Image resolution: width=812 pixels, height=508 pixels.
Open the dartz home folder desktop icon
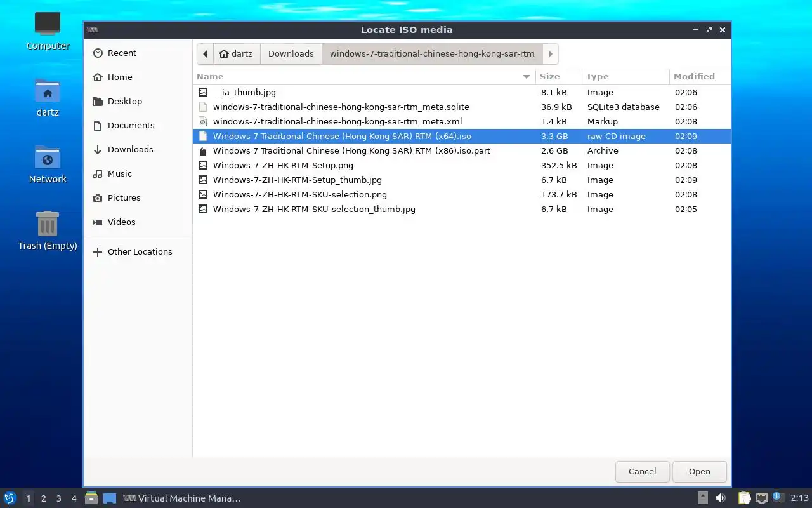[48, 98]
